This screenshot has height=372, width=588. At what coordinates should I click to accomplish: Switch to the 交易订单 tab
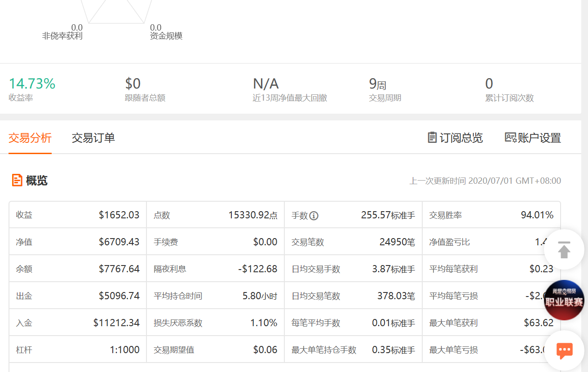[93, 138]
